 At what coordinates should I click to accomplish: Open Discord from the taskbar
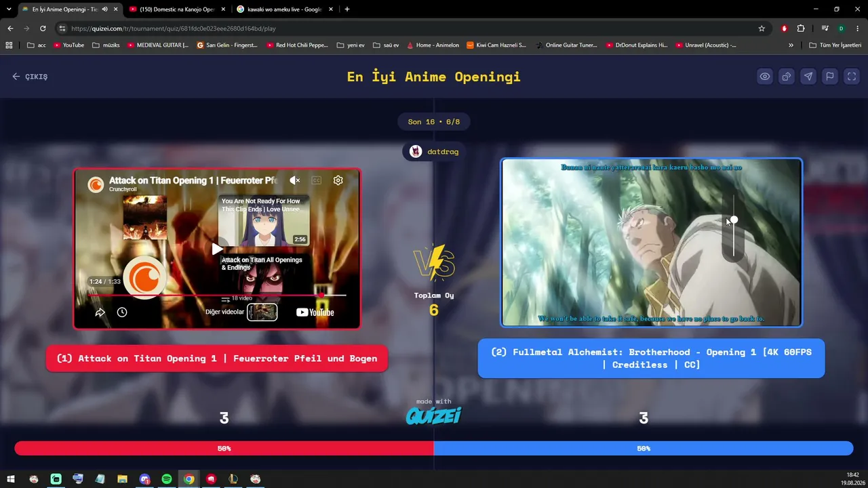[x=144, y=479]
